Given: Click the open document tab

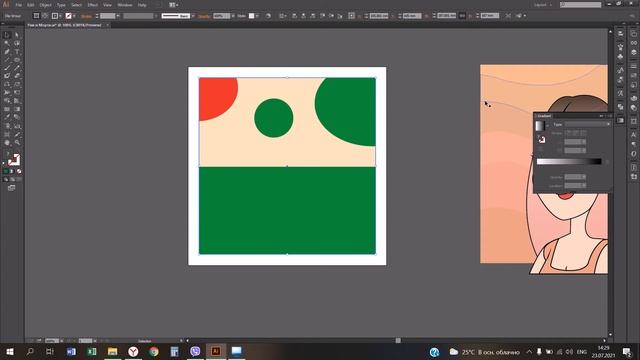Looking at the screenshot, I should coord(64,25).
